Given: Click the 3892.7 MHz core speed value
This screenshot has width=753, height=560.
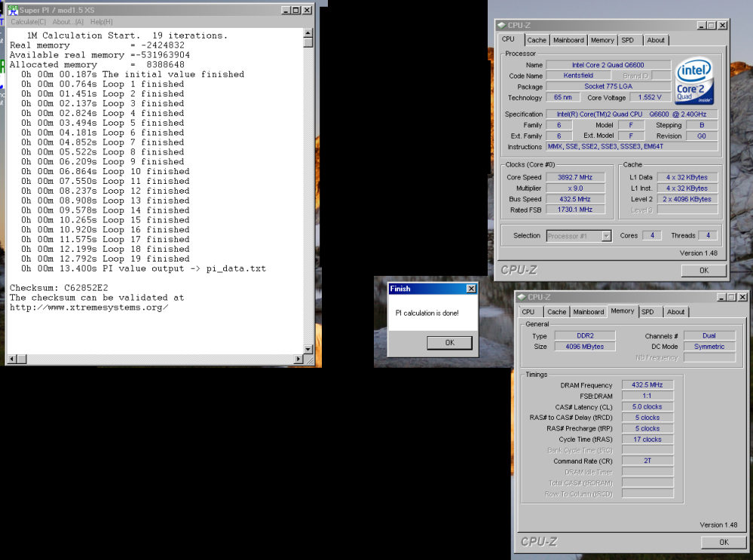Looking at the screenshot, I should click(x=575, y=177).
